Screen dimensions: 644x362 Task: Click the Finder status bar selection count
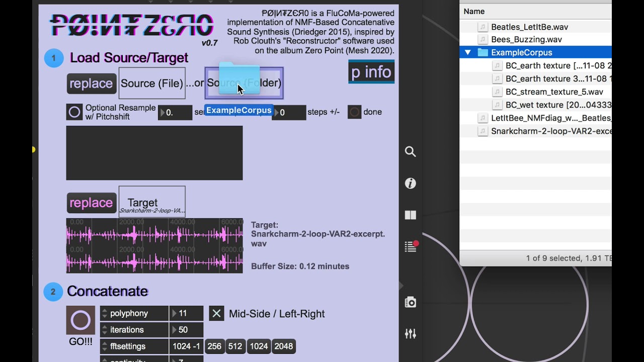click(x=569, y=258)
